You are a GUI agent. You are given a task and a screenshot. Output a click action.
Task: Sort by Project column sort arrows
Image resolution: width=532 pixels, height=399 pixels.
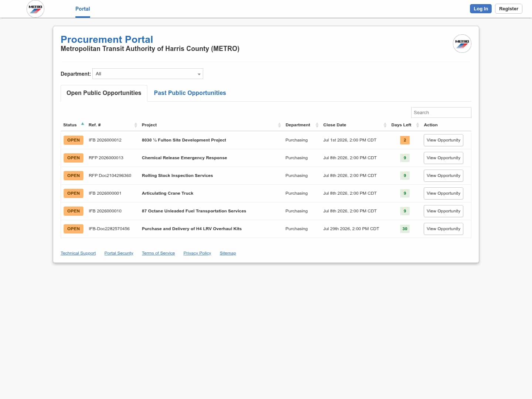279,125
